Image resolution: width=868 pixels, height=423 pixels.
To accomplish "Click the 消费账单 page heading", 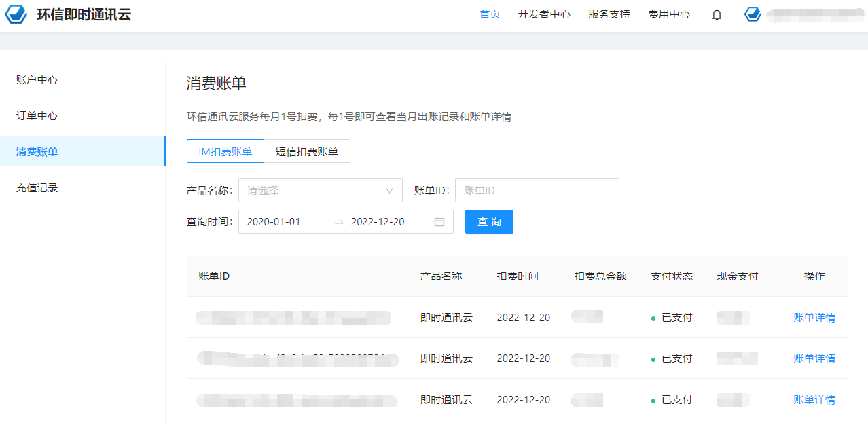I will (x=216, y=84).
